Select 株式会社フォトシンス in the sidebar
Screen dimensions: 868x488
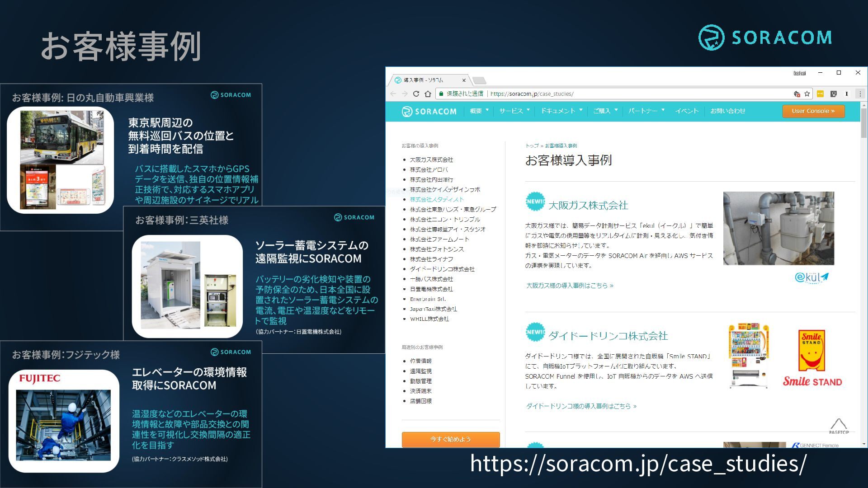click(x=437, y=249)
